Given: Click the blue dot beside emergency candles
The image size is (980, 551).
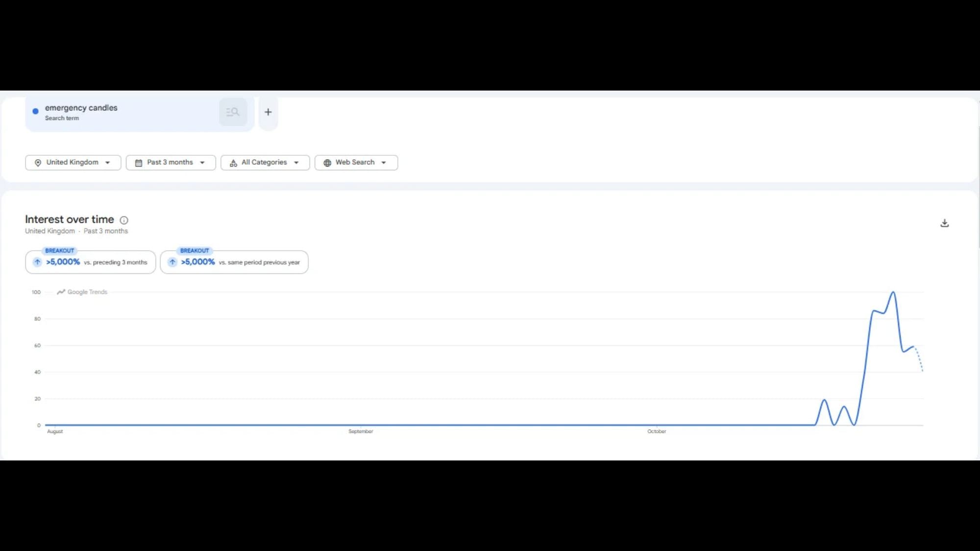Looking at the screenshot, I should point(35,111).
